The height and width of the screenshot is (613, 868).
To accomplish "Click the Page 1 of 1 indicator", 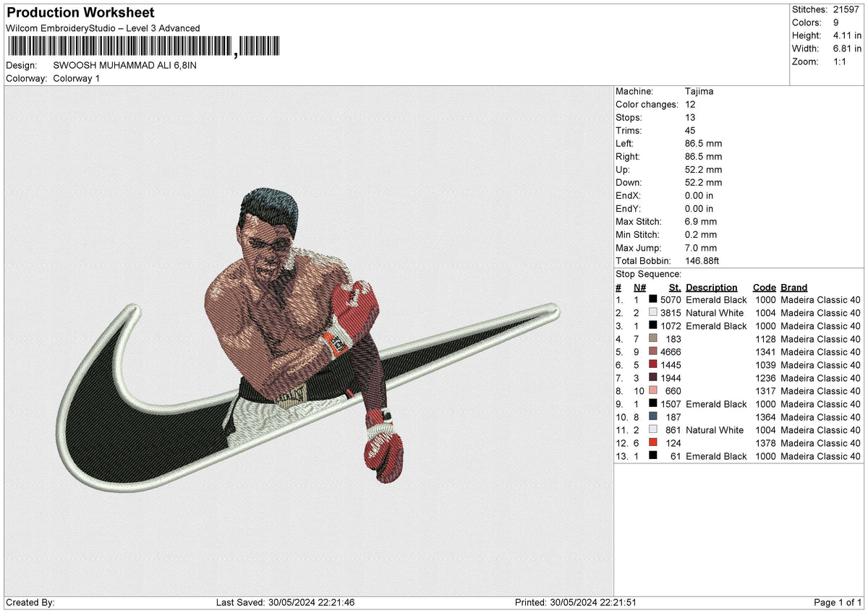I will click(838, 603).
